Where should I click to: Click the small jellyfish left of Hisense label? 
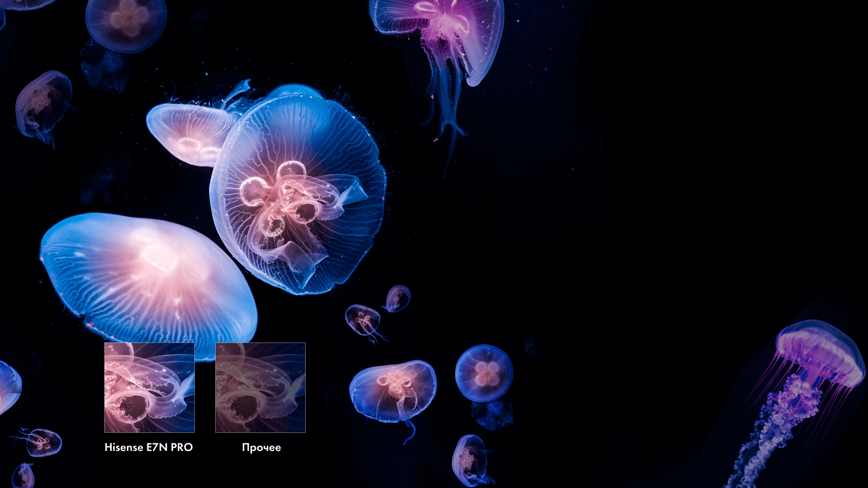click(42, 442)
